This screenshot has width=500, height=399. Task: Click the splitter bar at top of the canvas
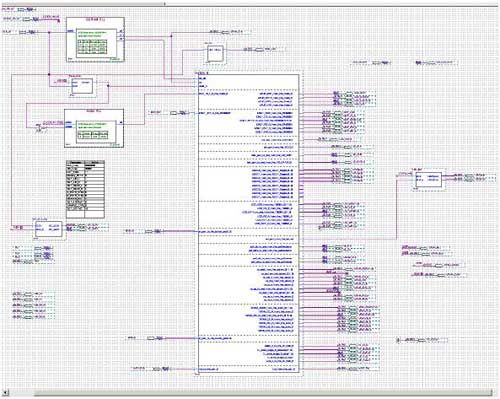click(x=250, y=4)
